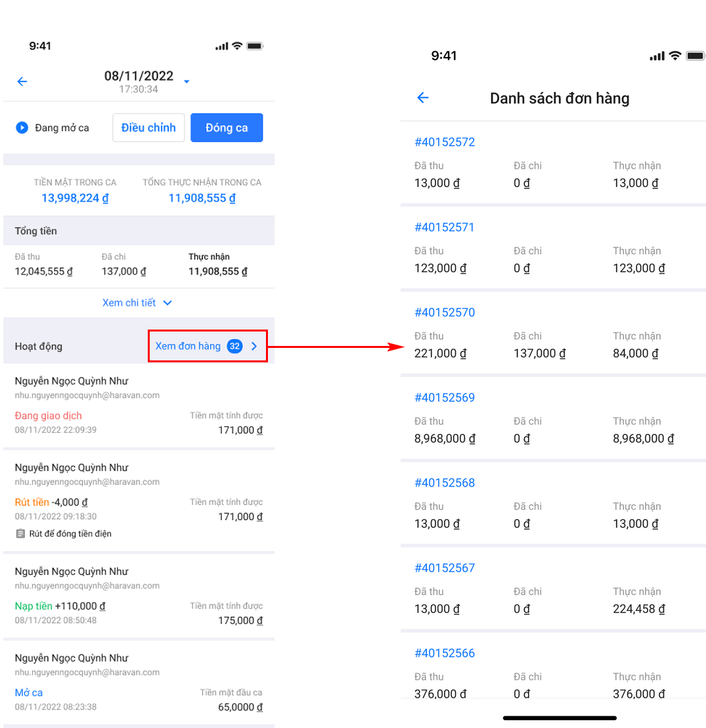Open the date dropdown next to 08/11/2022
Image resolution: width=706 pixels, height=728 pixels.
click(187, 81)
